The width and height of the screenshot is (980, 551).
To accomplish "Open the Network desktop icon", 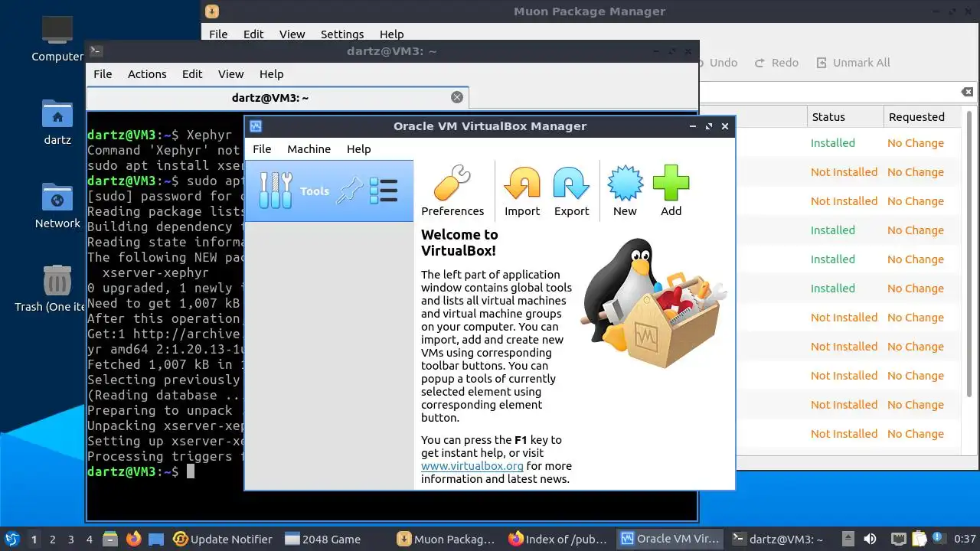I will coord(57,206).
